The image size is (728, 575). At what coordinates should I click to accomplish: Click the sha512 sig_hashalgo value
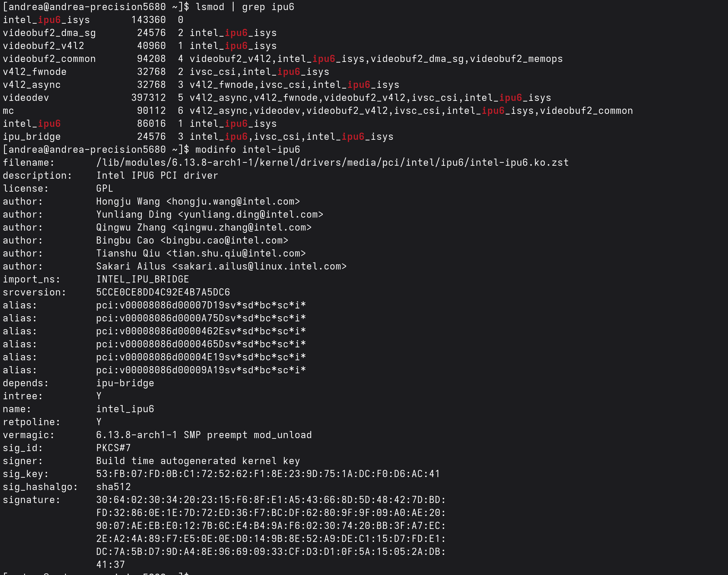tap(114, 487)
